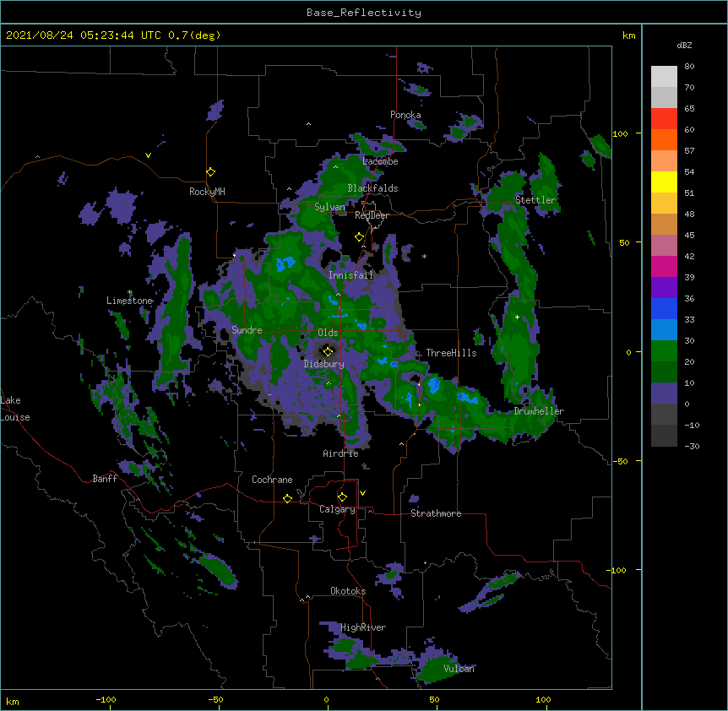Viewport: 728px width, 711px height.
Task: Click the Innisfail town label
Action: coord(351,275)
